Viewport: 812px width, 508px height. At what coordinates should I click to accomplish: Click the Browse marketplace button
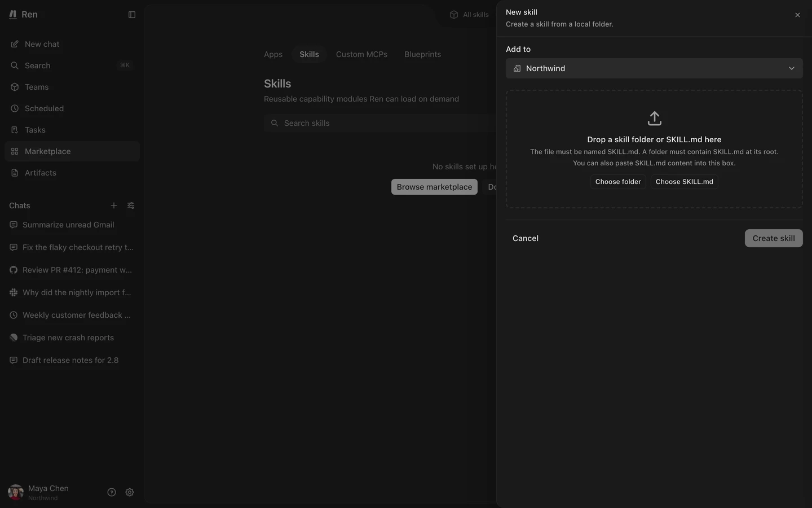pyautogui.click(x=434, y=187)
